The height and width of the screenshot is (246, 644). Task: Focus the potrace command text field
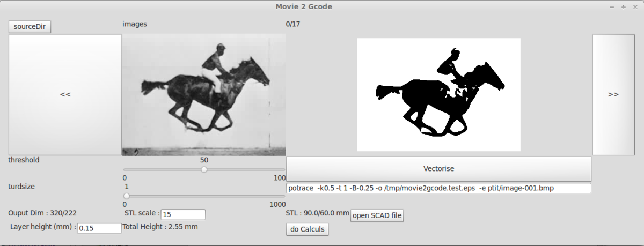pos(438,188)
